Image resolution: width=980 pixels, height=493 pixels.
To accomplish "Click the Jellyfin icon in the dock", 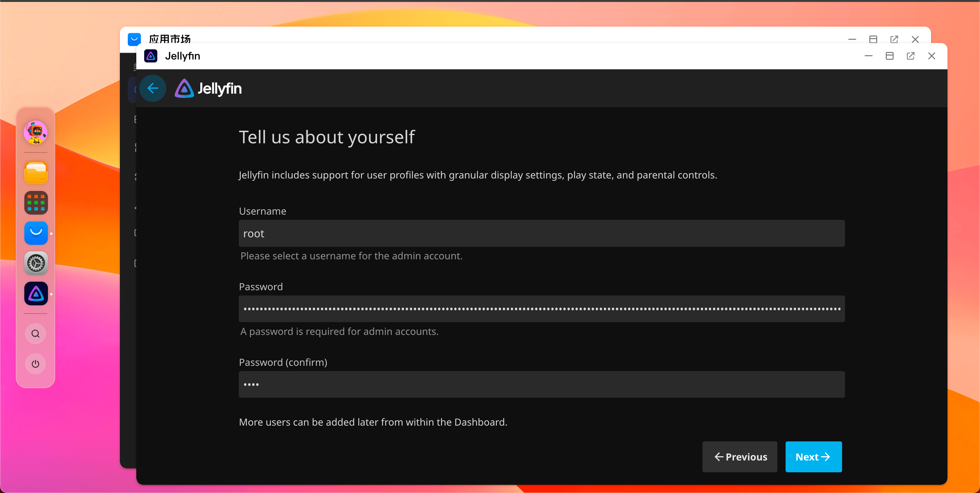I will [x=36, y=293].
